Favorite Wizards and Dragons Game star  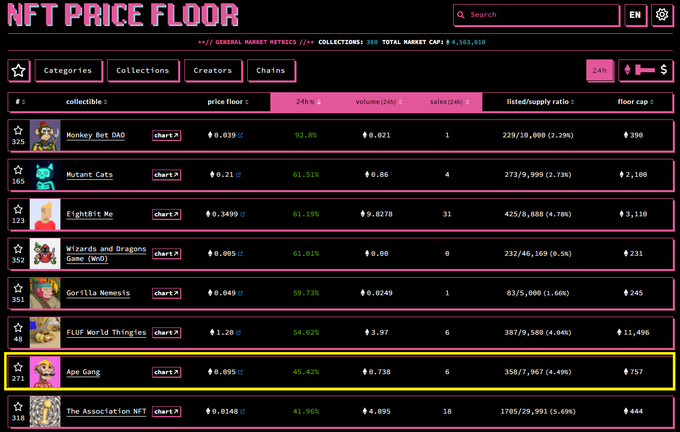click(x=18, y=249)
